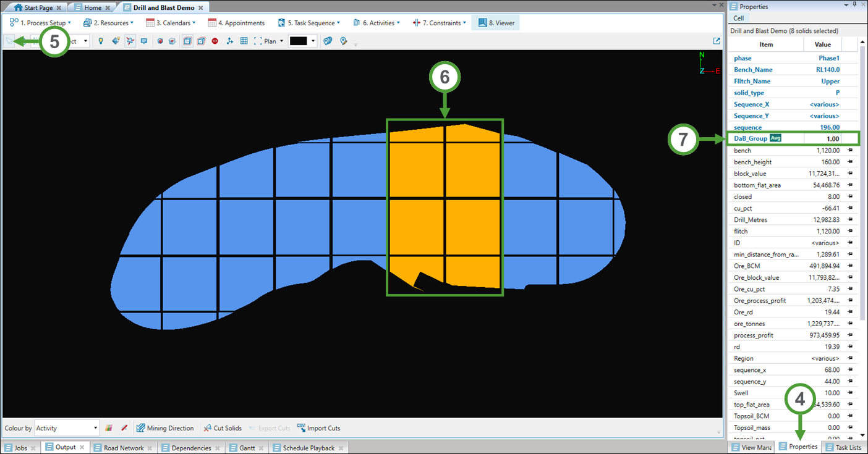Click the arrow icon in Swell row
This screenshot has height=454, width=868.
pos(850,393)
